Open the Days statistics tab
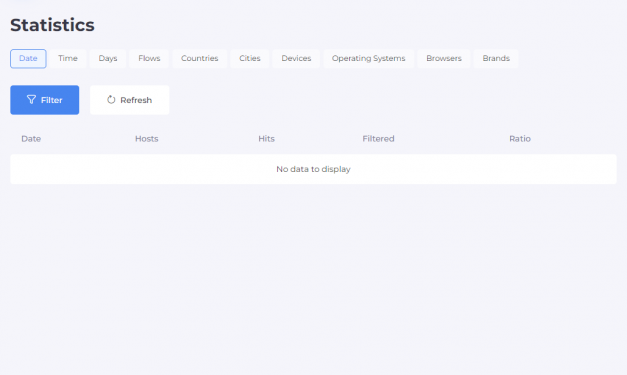 click(108, 58)
